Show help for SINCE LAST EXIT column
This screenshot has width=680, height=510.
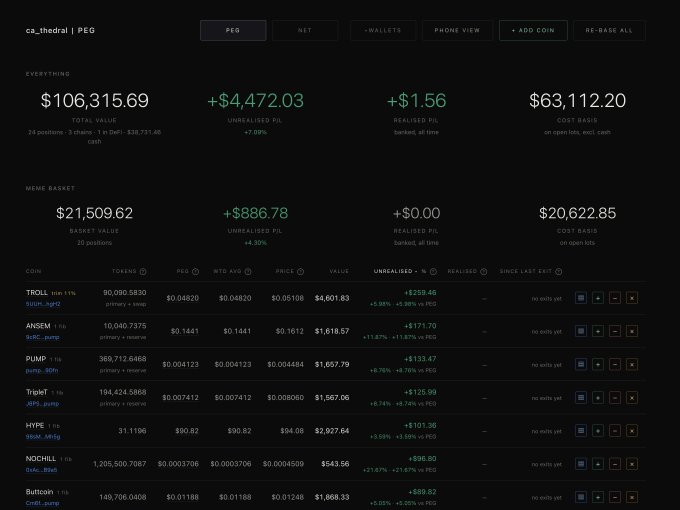click(x=559, y=271)
